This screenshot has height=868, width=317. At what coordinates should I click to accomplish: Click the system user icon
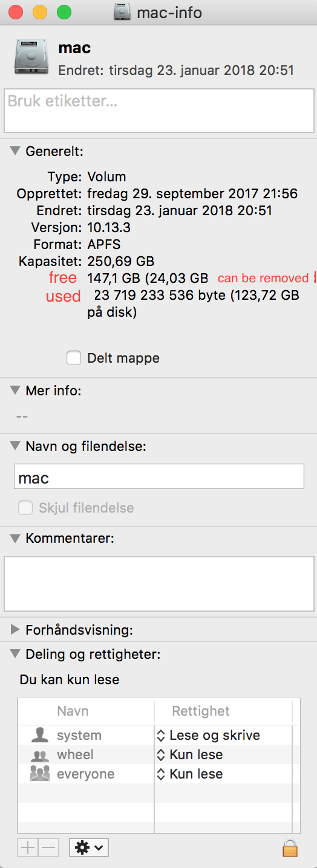click(x=40, y=735)
